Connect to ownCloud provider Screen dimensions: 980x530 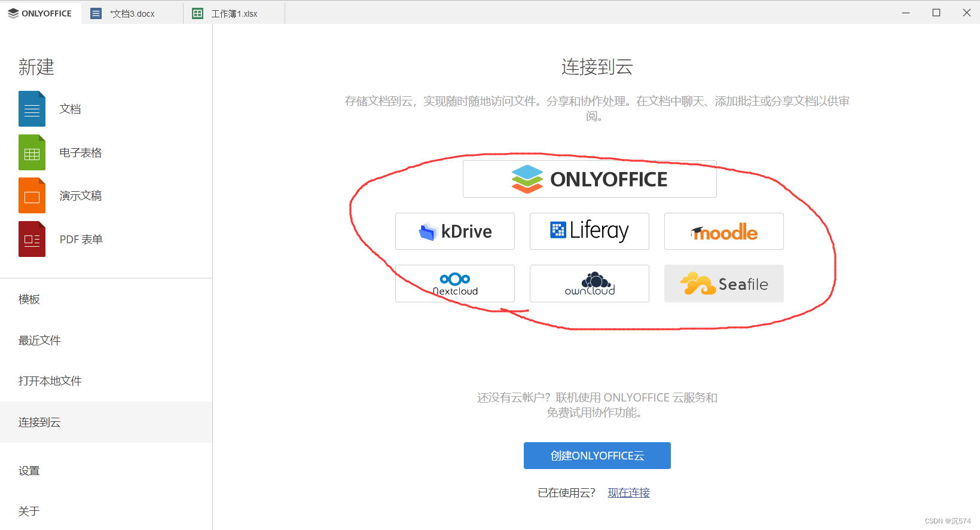pyautogui.click(x=590, y=283)
